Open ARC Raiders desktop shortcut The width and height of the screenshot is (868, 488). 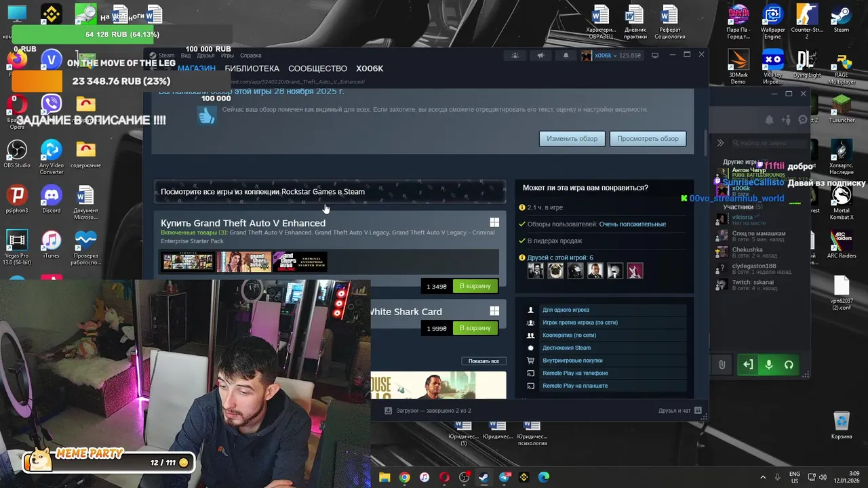842,245
